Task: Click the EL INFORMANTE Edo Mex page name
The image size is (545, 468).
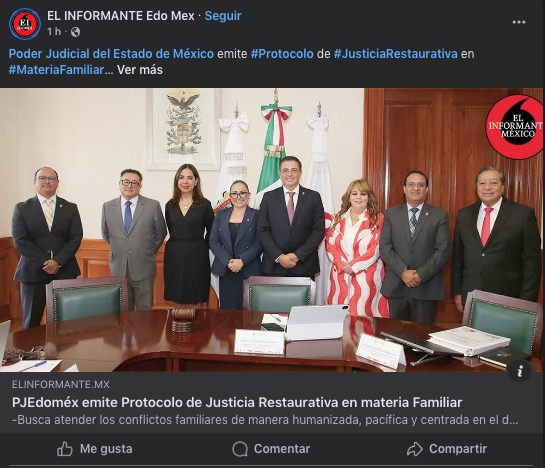Action: coord(121,16)
